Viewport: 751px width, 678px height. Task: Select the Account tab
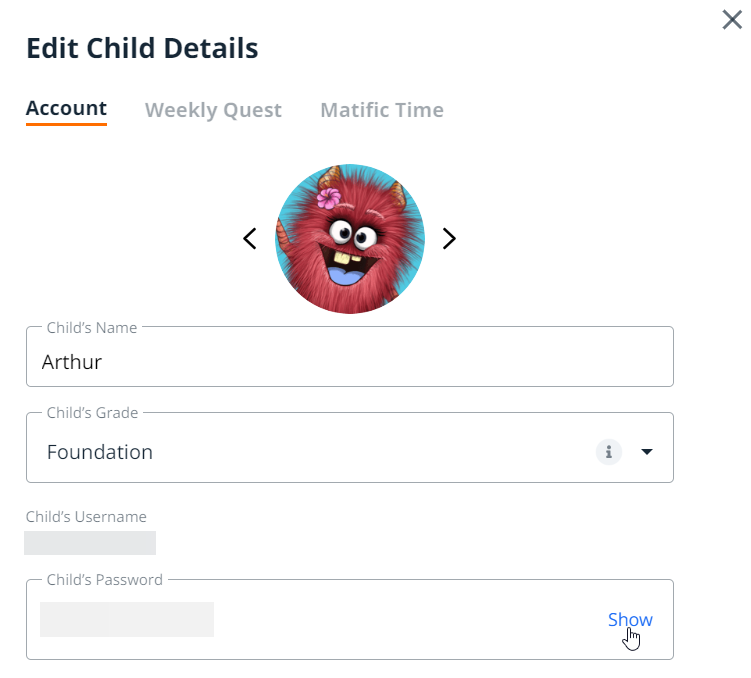point(66,109)
